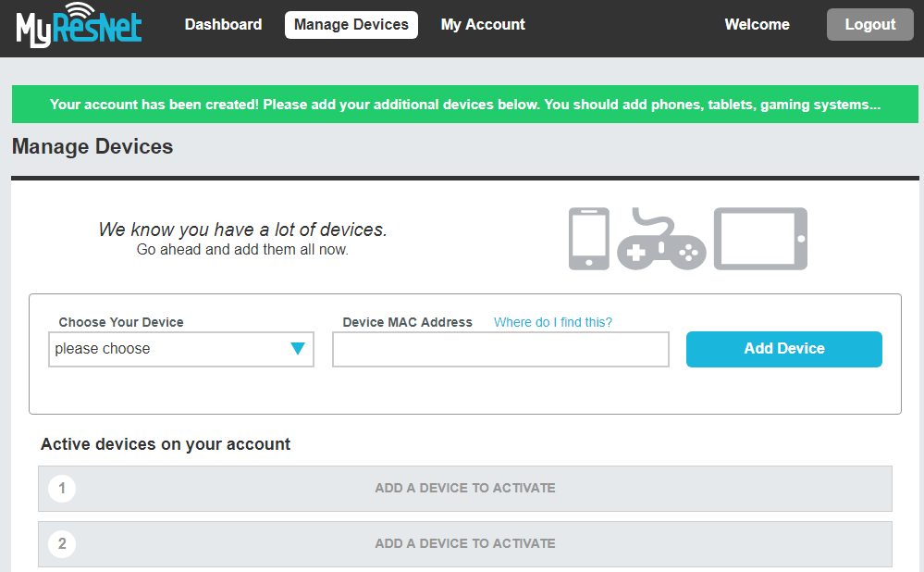This screenshot has width=924, height=572.
Task: Switch to the Manage Devices tab
Action: pyautogui.click(x=351, y=25)
